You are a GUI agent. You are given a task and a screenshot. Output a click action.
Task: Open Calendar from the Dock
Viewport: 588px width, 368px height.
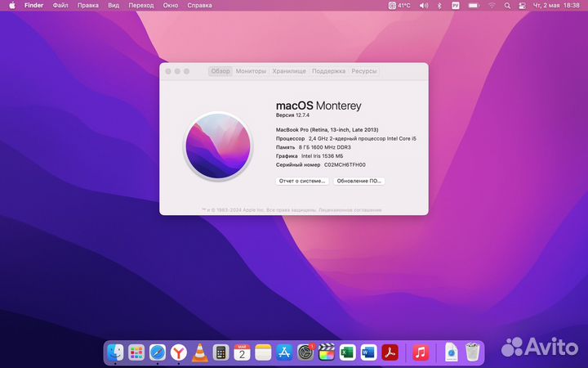pyautogui.click(x=242, y=352)
